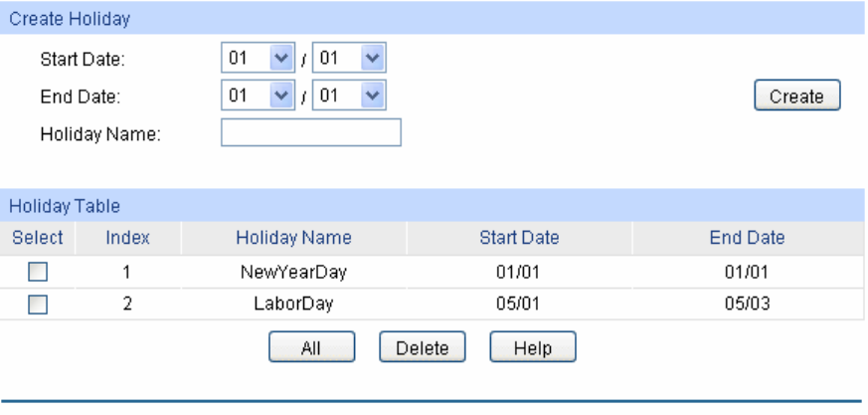The width and height of the screenshot is (868, 415).
Task: Click the Holiday Table section header
Action: [65, 206]
